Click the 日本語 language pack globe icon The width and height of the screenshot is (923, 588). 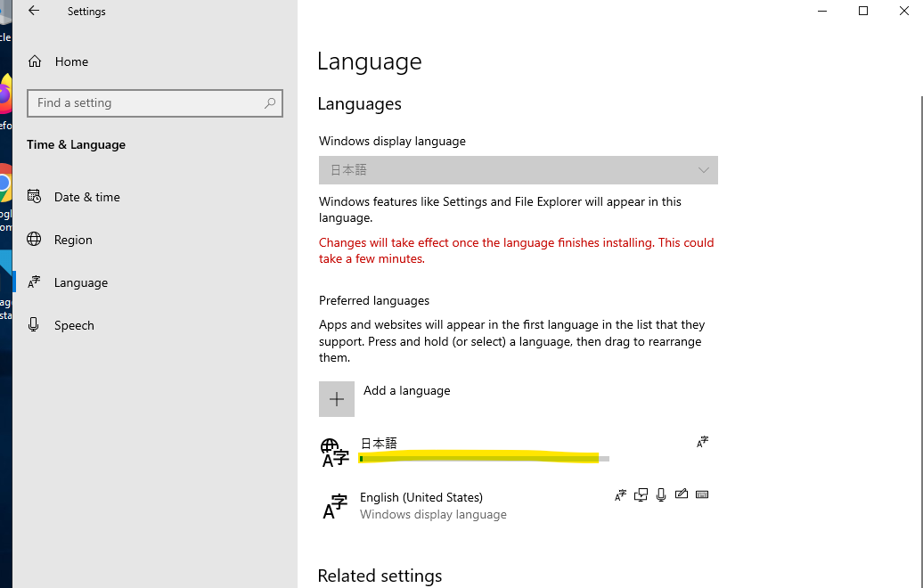(x=335, y=453)
